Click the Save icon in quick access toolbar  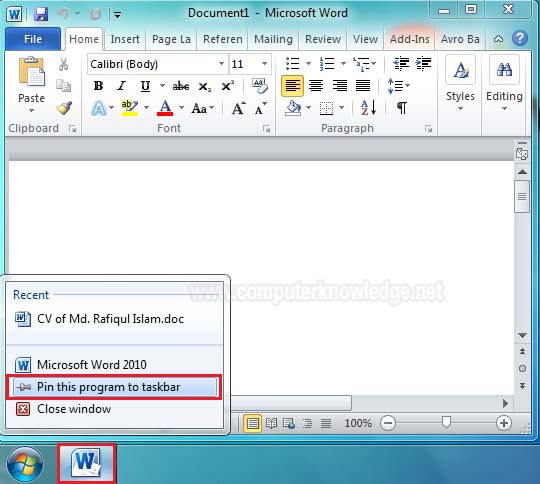coord(41,14)
